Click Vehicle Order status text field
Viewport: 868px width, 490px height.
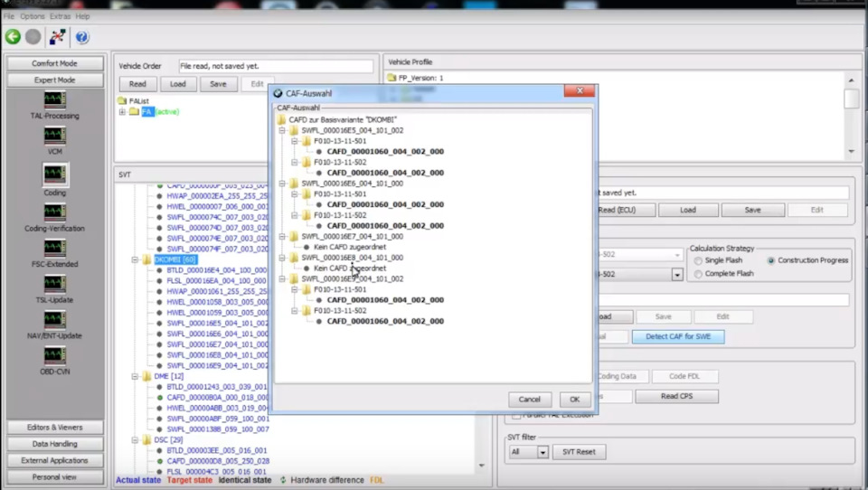276,66
